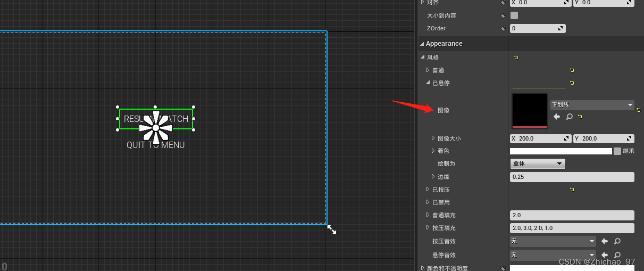This screenshot has height=271, width=644.
Task: Expand the 按压填充 padding property
Action: [x=428, y=227]
